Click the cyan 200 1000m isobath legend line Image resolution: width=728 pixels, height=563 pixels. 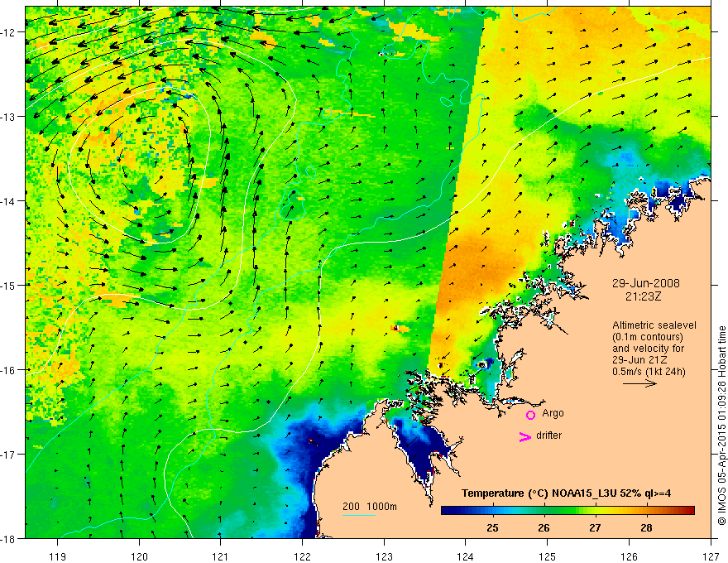[x=359, y=516]
